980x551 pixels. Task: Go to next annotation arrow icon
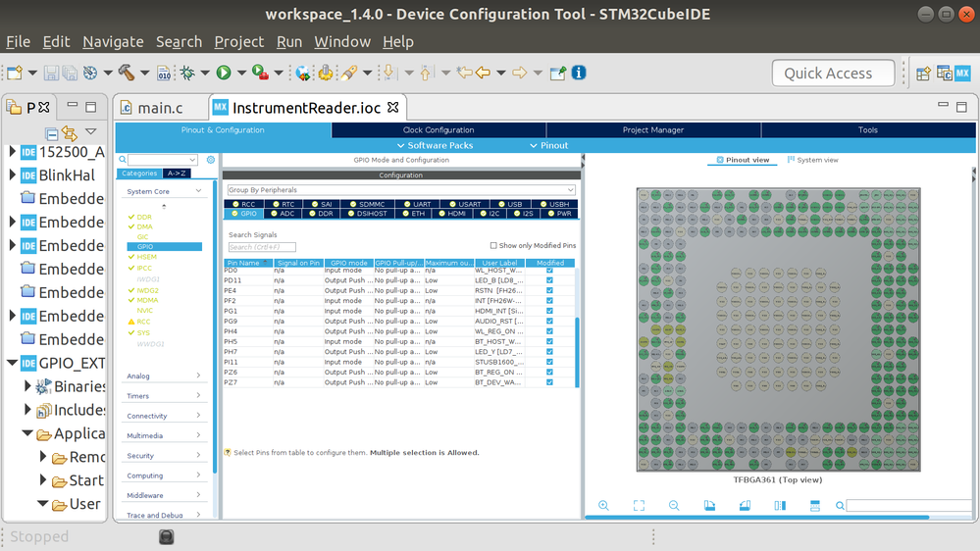(x=388, y=74)
